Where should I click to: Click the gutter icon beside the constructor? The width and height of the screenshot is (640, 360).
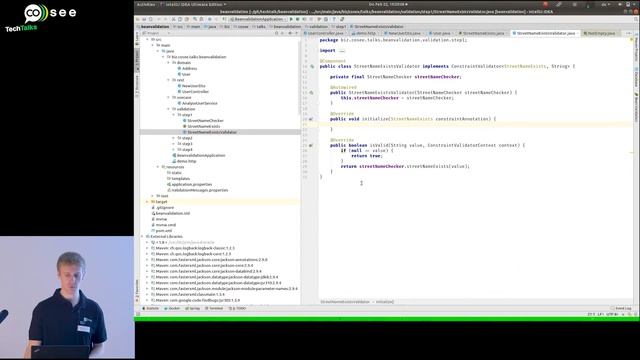(x=311, y=93)
